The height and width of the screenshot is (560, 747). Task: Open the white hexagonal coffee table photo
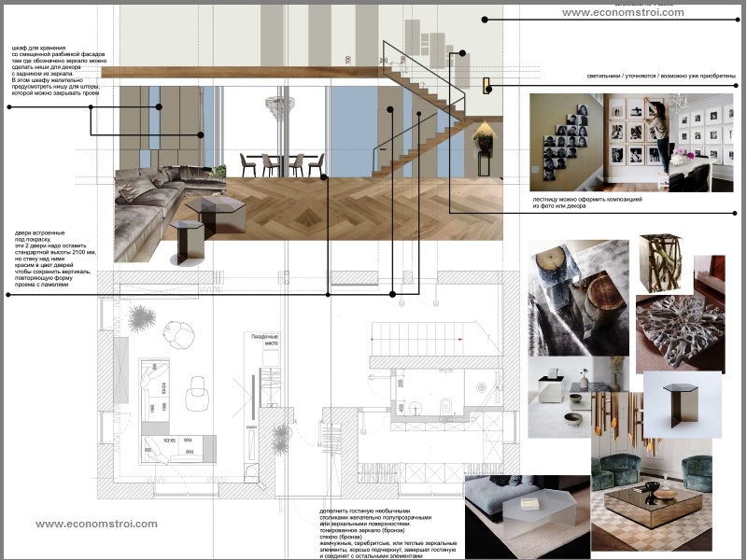528,517
